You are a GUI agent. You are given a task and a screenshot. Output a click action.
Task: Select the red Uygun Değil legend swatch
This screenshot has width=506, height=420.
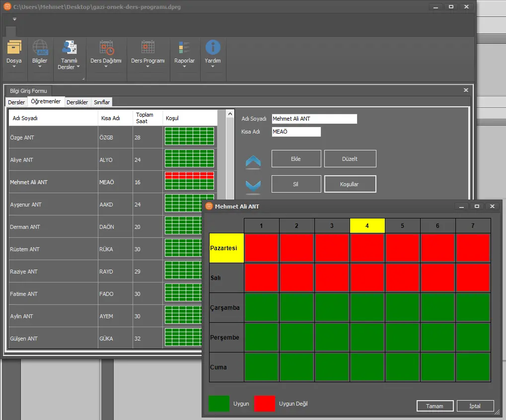264,404
